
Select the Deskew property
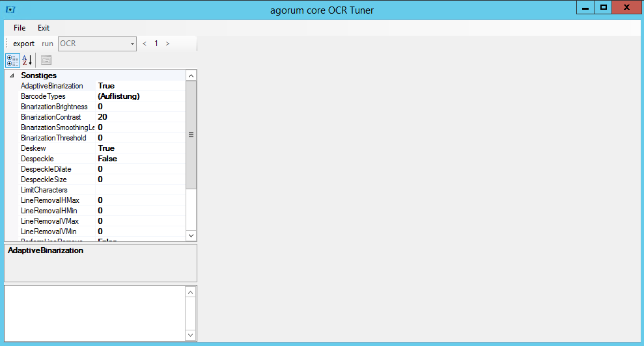(33, 148)
